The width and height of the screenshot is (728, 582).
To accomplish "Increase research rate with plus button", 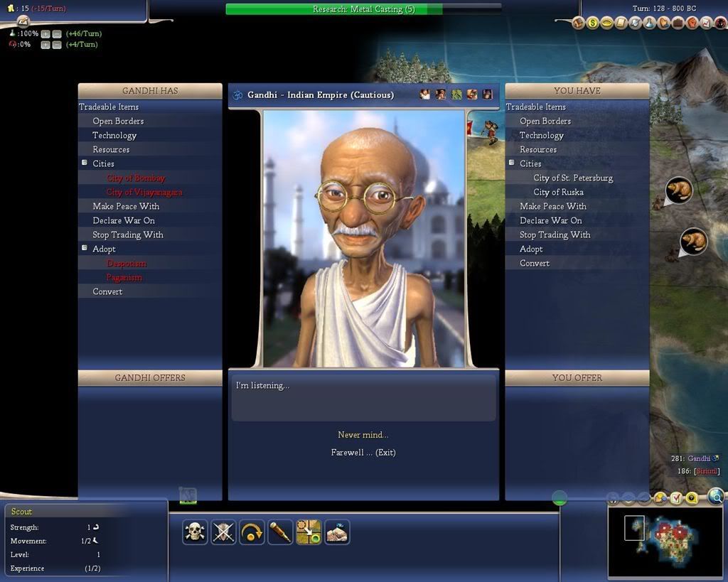I will click(x=45, y=34).
